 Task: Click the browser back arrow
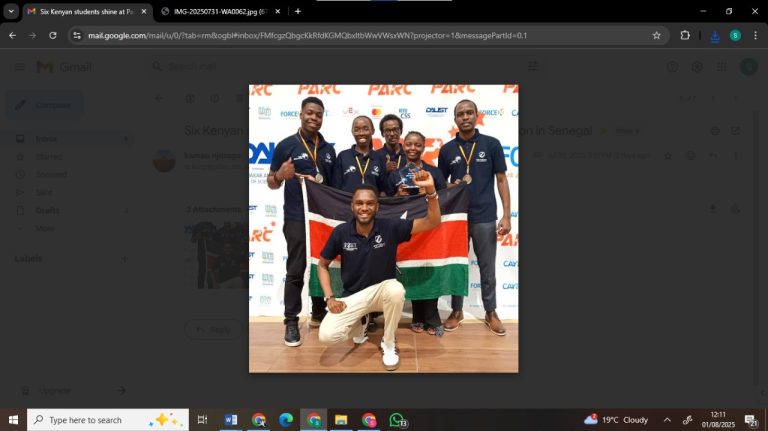(x=12, y=35)
